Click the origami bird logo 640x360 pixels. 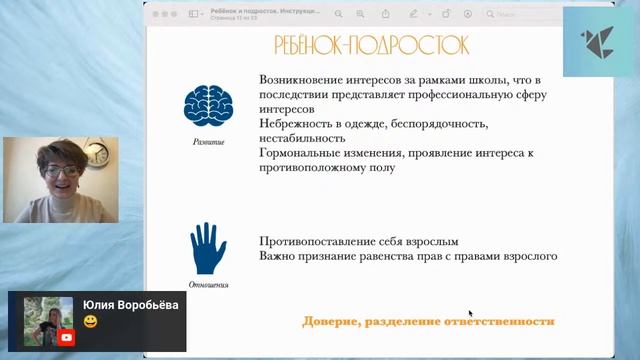[598, 42]
